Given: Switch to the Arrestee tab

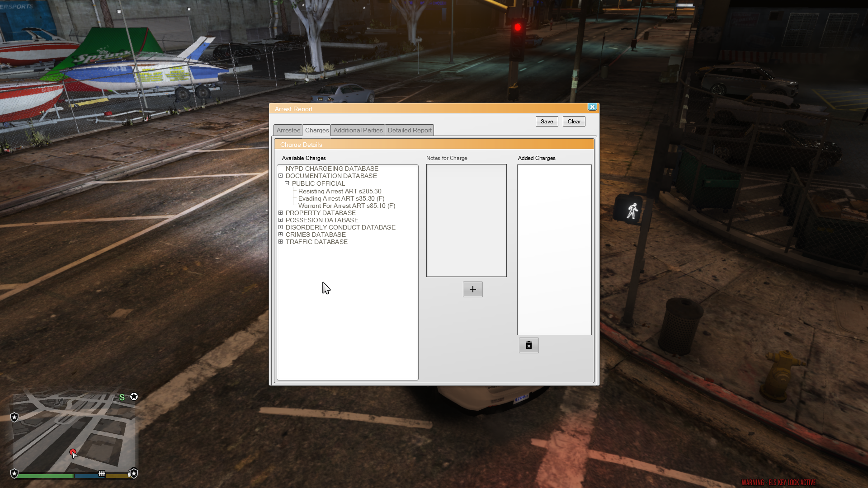Looking at the screenshot, I should (x=288, y=130).
